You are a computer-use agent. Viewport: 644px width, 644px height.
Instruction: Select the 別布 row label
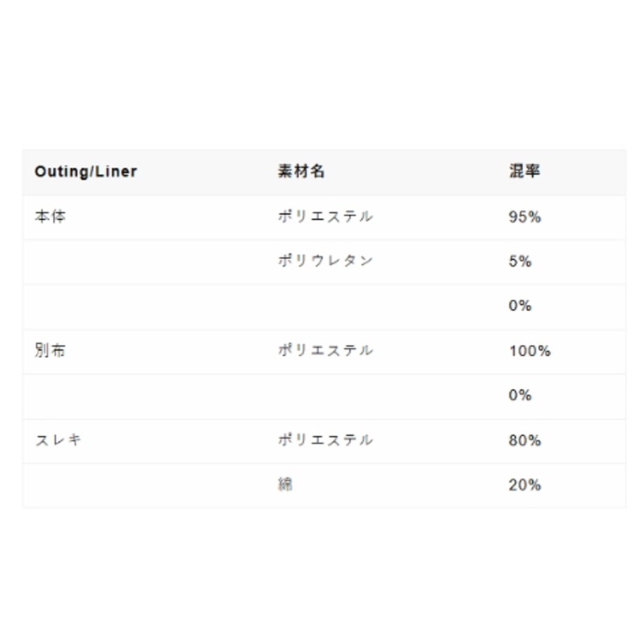coord(50,351)
